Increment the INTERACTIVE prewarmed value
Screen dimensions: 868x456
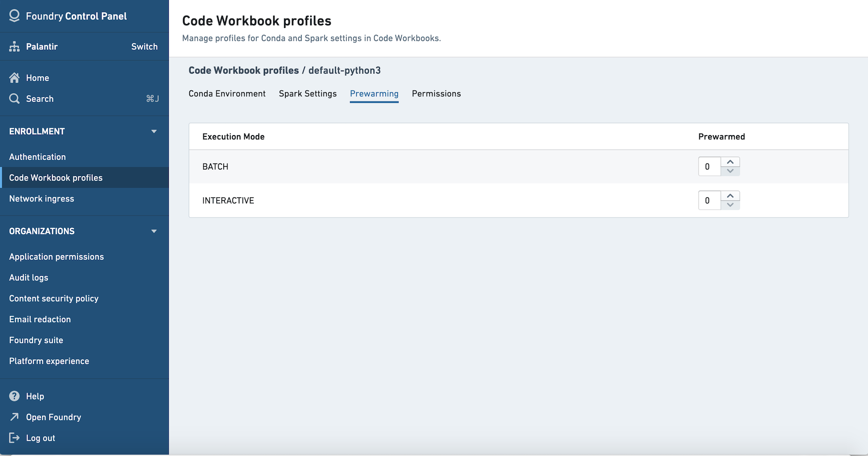(730, 196)
